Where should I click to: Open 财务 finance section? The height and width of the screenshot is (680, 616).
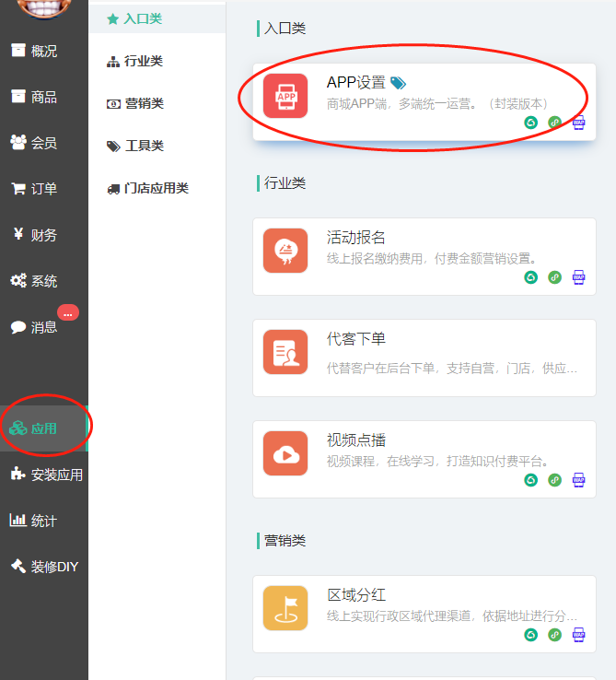click(x=44, y=235)
